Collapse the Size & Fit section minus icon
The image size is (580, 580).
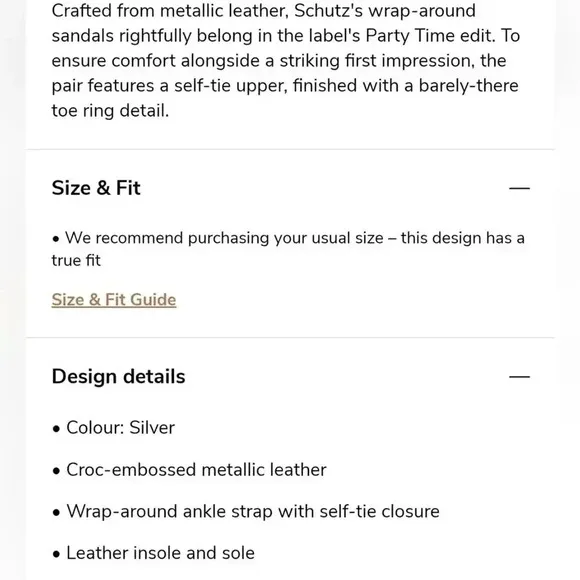coord(519,188)
